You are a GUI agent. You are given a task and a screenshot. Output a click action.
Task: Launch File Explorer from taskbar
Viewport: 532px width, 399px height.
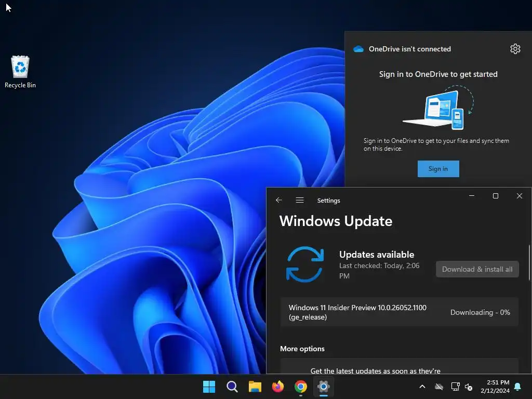[x=255, y=387]
